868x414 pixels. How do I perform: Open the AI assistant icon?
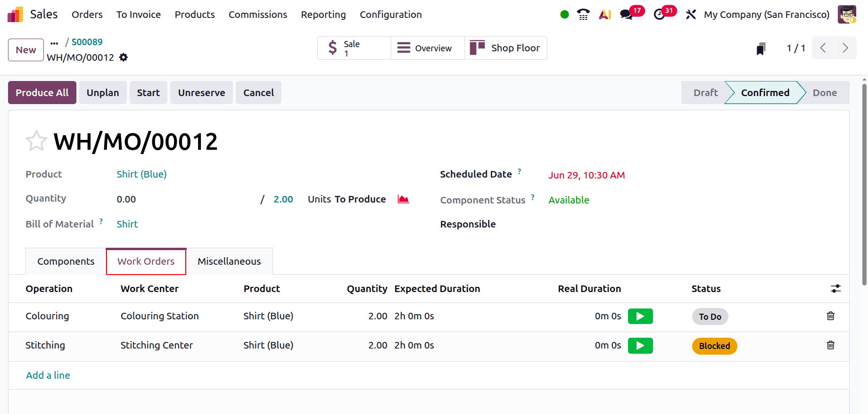[605, 15]
